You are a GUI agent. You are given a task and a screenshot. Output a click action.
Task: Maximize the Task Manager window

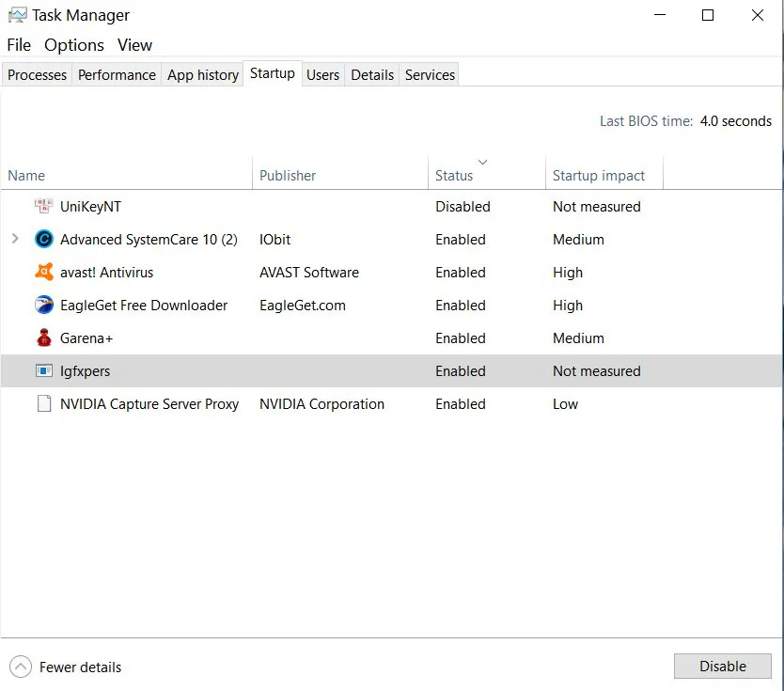(x=708, y=15)
